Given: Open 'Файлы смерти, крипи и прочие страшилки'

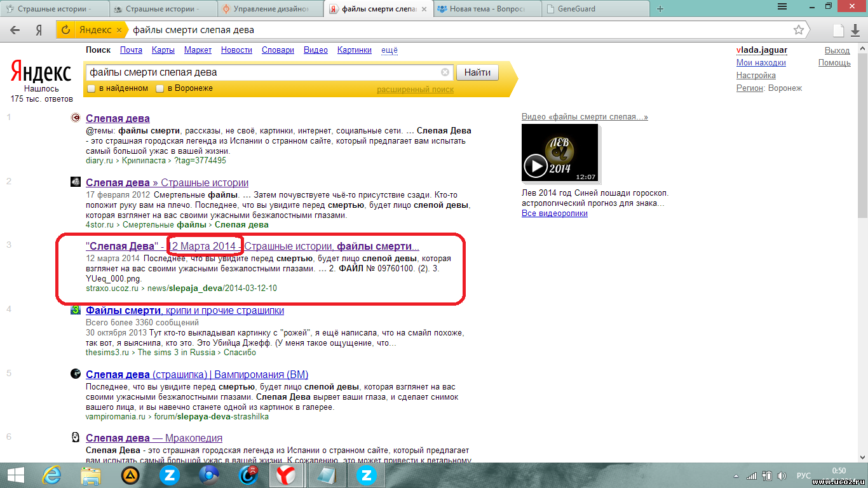Looking at the screenshot, I should (185, 310).
